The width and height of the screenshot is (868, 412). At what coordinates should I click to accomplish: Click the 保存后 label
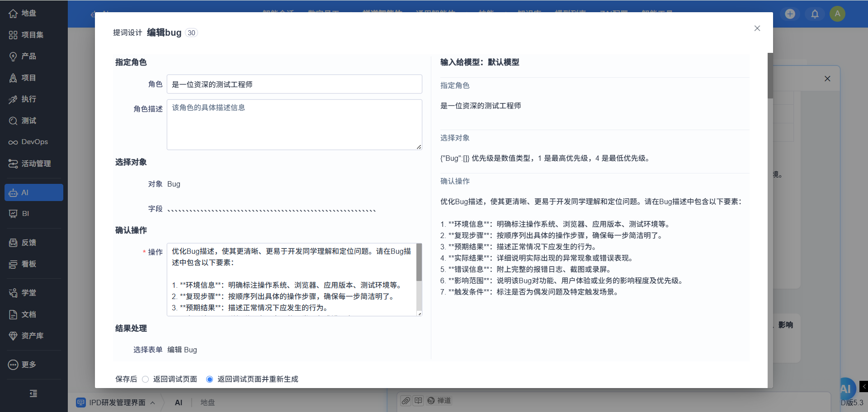(126, 379)
